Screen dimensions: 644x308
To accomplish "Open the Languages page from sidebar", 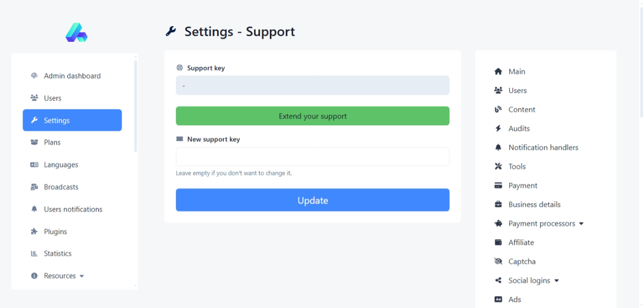I will click(x=61, y=165).
